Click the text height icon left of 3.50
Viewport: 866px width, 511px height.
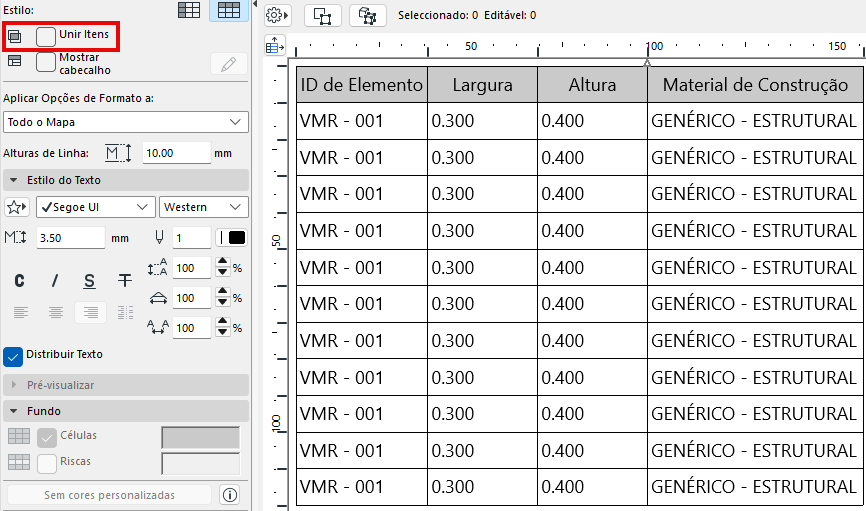[15, 238]
